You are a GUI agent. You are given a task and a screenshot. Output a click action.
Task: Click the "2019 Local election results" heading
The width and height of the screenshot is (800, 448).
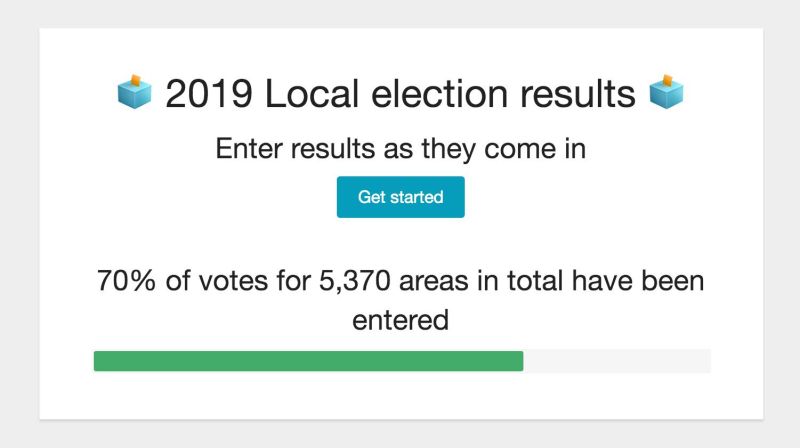click(400, 94)
